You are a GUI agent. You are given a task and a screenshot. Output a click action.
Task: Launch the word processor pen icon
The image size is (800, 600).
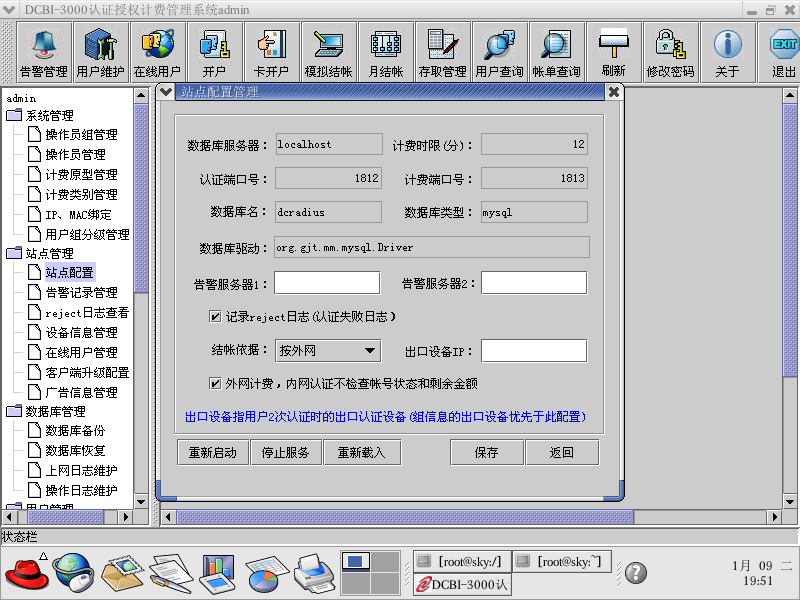click(x=171, y=573)
